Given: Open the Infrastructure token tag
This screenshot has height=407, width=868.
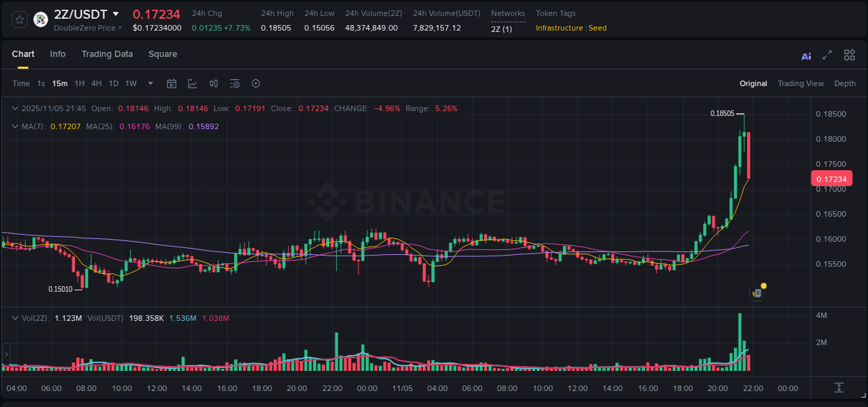Looking at the screenshot, I should [559, 28].
